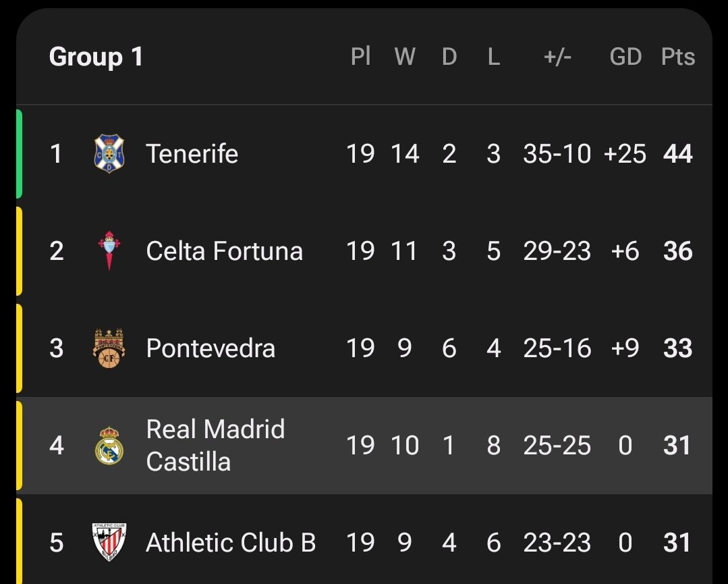Tap the Group 1 table heading
This screenshot has width=728, height=584.
pyautogui.click(x=96, y=57)
